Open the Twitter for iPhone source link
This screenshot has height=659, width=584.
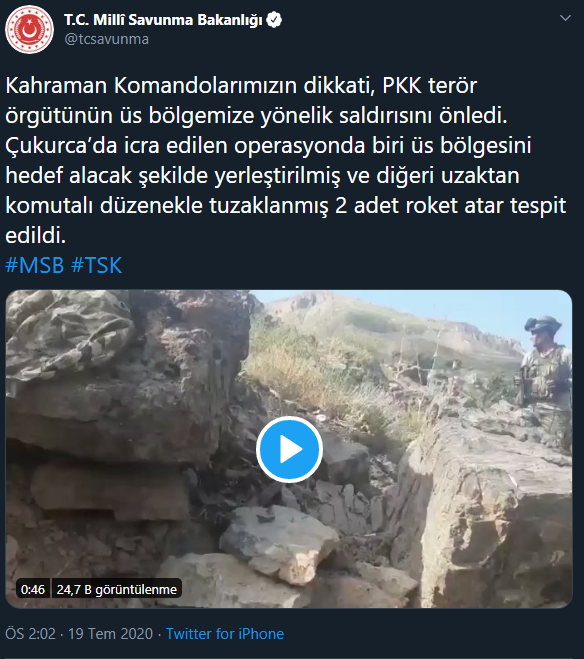pos(225,633)
